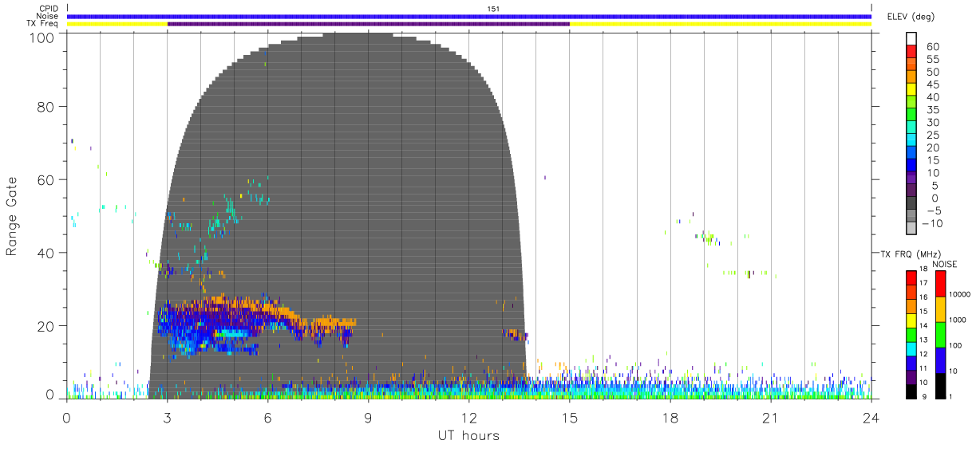Click the 40 tick on the Range Gate axis
Image resolution: width=980 pixels, height=452 pixels.
(x=47, y=253)
